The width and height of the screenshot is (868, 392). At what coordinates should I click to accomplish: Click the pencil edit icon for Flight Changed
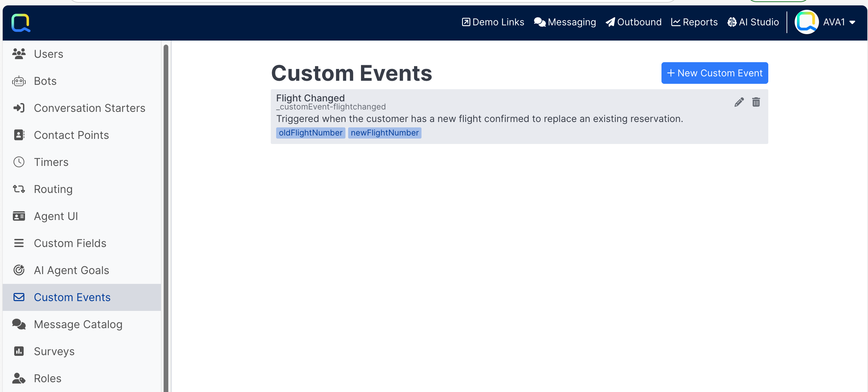[739, 102]
